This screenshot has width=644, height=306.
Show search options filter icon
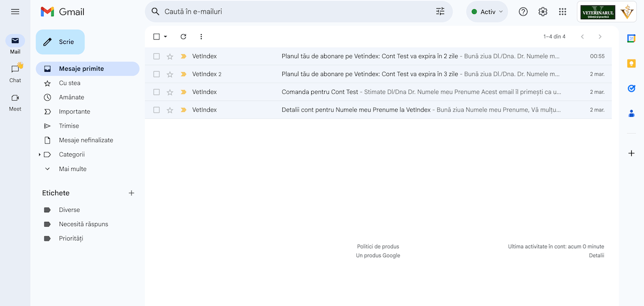(x=440, y=11)
